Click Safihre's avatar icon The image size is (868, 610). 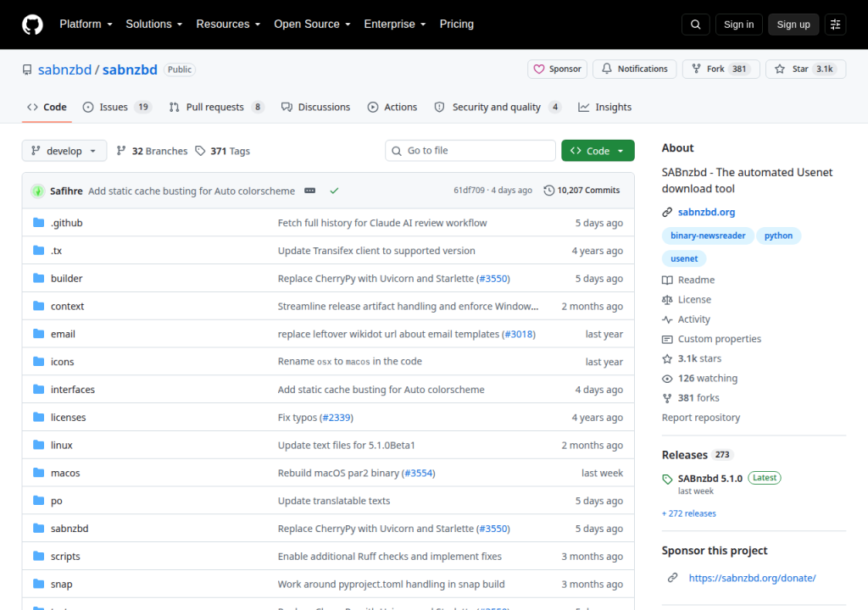coord(37,191)
